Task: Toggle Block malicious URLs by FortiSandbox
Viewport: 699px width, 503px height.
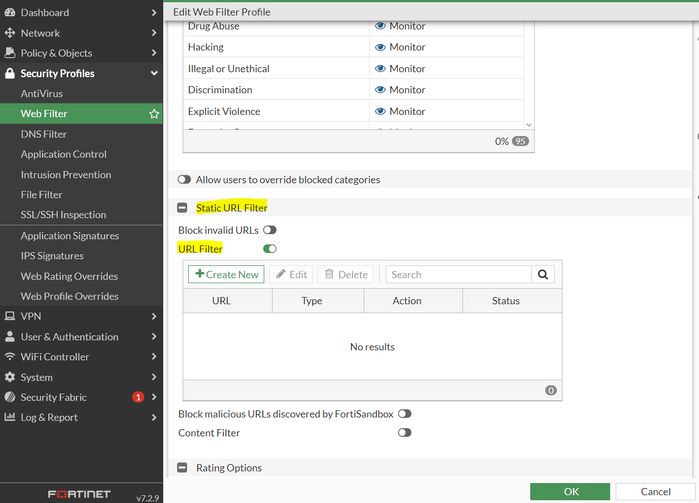Action: (x=405, y=414)
